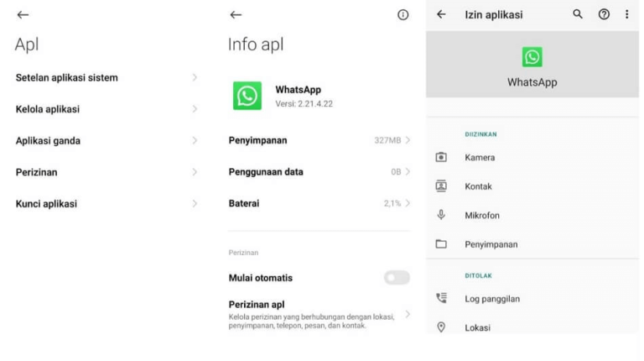Open Perizinan apl permissions

[x=319, y=315]
